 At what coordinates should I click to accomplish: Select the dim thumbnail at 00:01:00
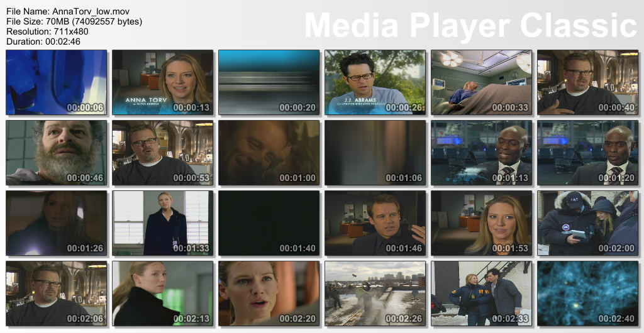point(269,153)
